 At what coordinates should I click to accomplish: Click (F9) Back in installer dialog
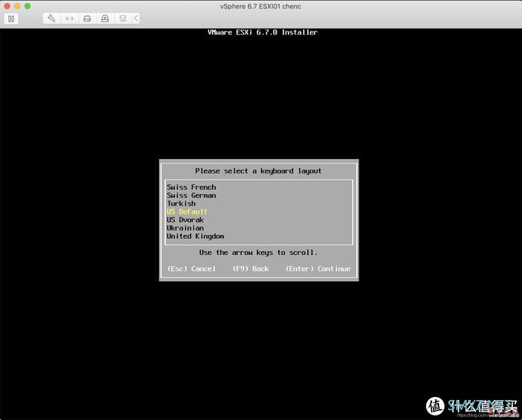251,269
